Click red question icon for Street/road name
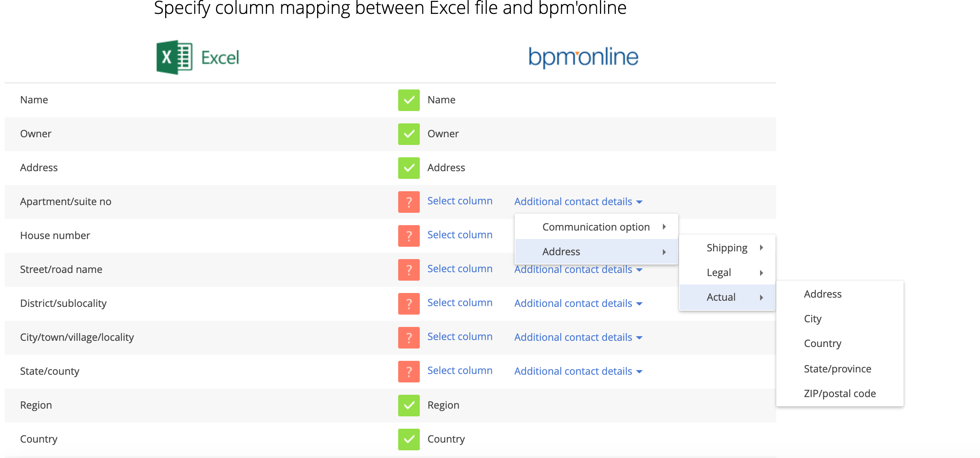Image resolution: width=980 pixels, height=458 pixels. pos(409,270)
